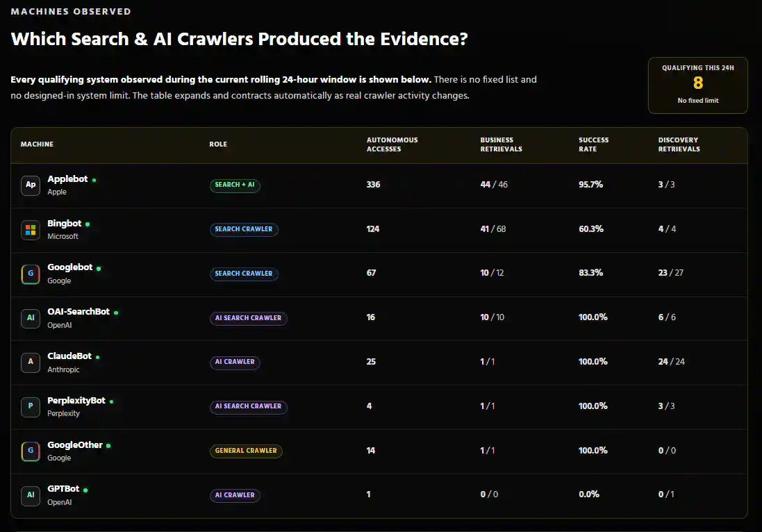The height and width of the screenshot is (532, 762).
Task: Click the GPTBot AI Crawler badge
Action: [235, 495]
